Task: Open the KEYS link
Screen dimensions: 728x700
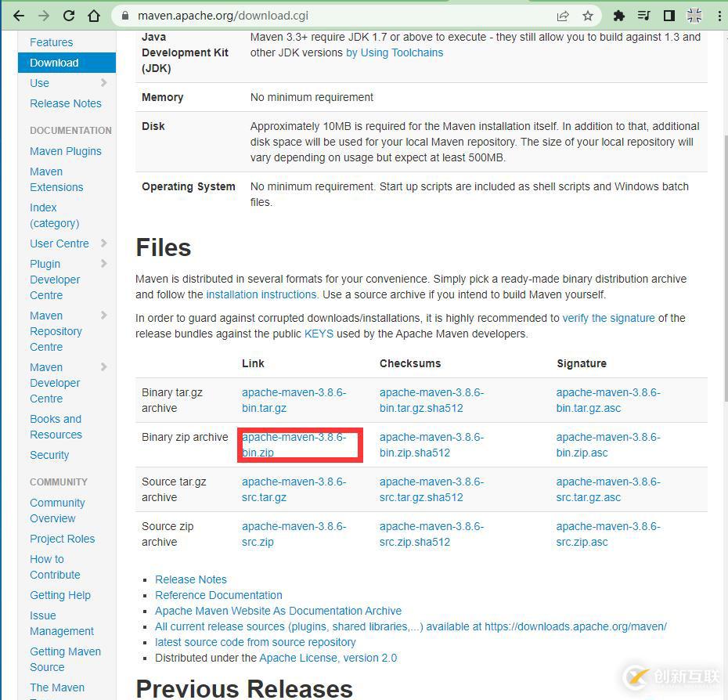Action: 319,334
